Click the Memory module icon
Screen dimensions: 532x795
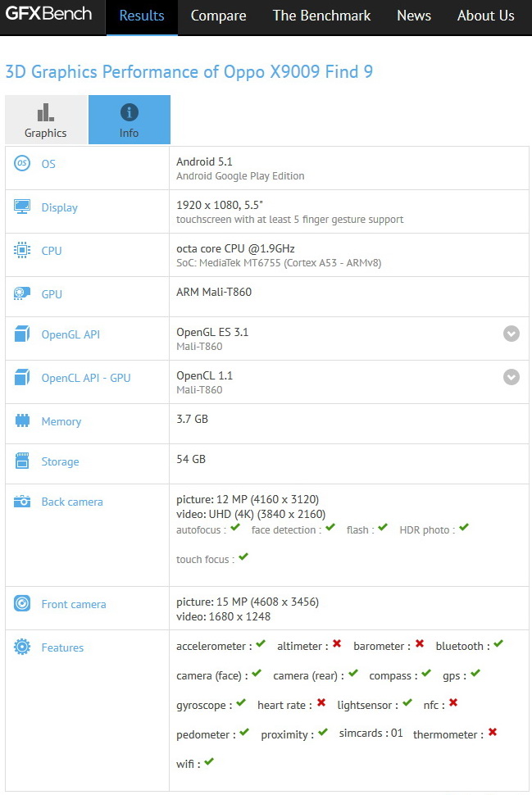click(x=22, y=420)
